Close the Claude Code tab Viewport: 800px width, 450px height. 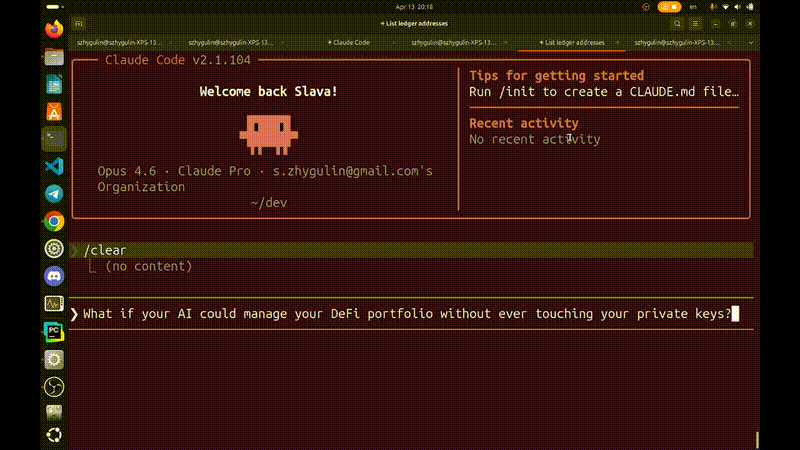point(394,43)
